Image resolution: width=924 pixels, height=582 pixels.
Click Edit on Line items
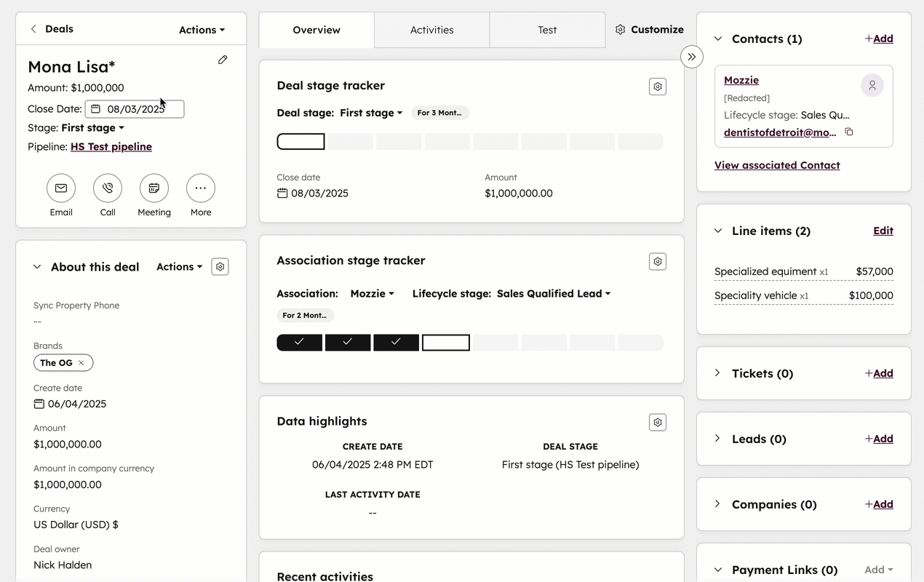883,231
